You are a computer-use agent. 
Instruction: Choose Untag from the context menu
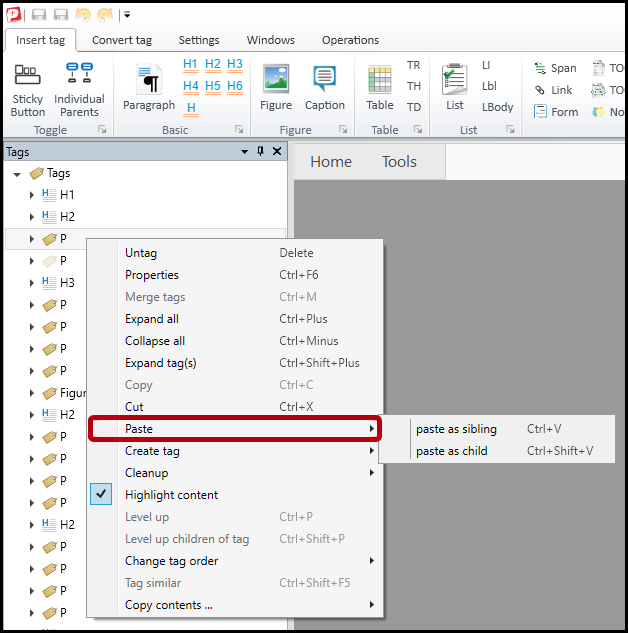pyautogui.click(x=235, y=253)
